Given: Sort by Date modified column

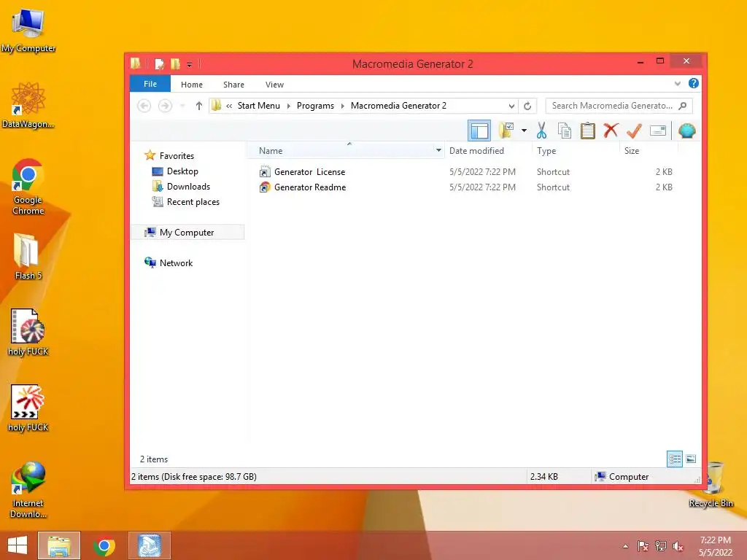Looking at the screenshot, I should 476,151.
